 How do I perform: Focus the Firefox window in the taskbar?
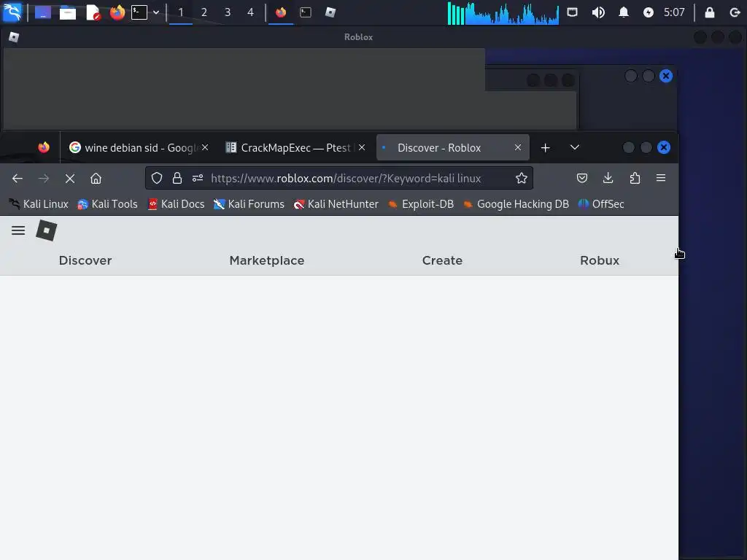pyautogui.click(x=281, y=12)
